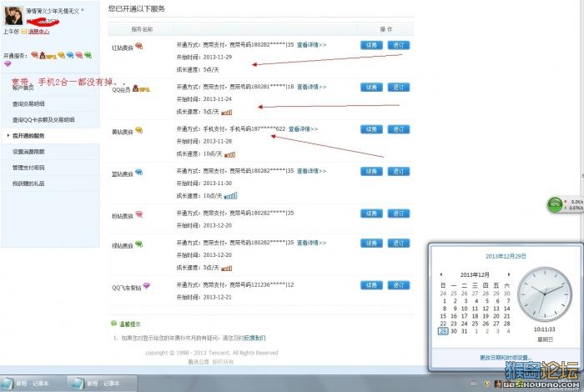This screenshot has height=392, width=584.
Task: Click the analog clock face in the popup
Action: click(x=545, y=294)
